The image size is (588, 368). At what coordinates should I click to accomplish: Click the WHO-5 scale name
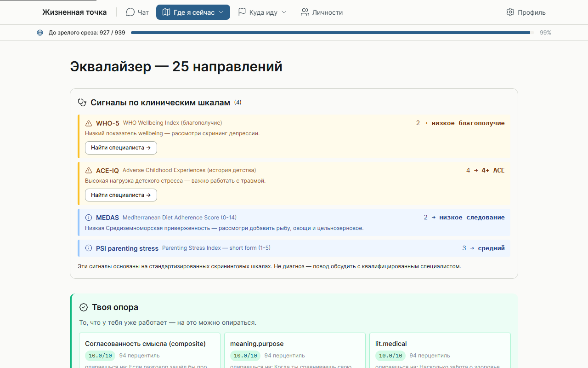[x=107, y=123]
